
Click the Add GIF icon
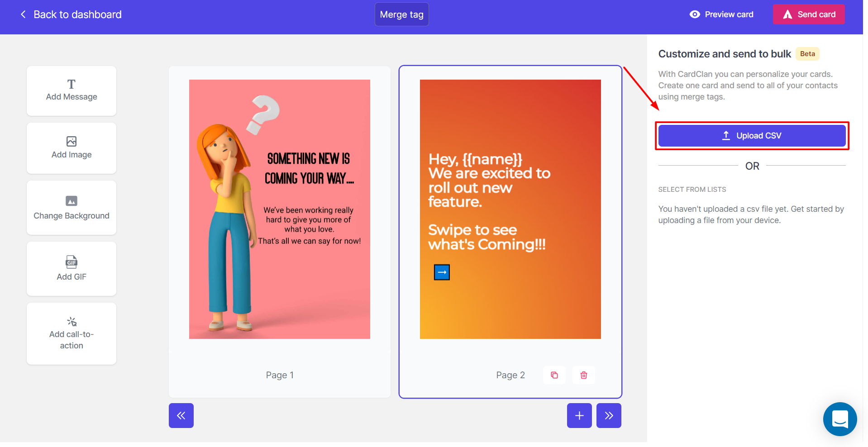(72, 262)
